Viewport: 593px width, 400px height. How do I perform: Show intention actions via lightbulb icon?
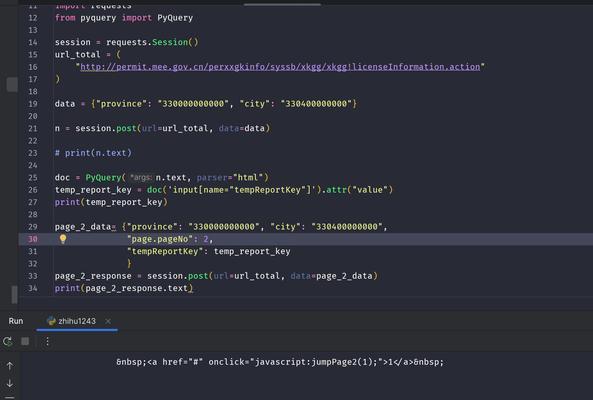point(63,239)
